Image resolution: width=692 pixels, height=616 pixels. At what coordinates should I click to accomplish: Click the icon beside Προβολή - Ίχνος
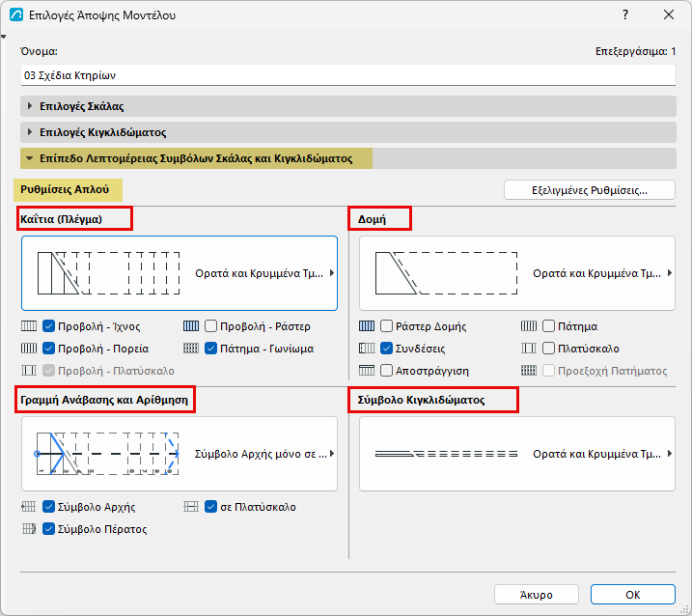point(29,326)
